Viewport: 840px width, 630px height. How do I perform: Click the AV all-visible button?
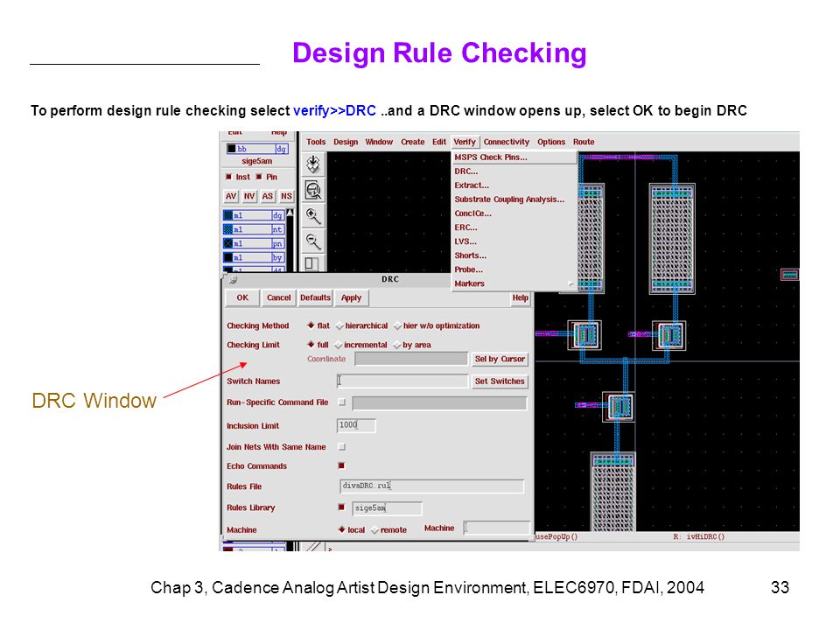point(231,196)
